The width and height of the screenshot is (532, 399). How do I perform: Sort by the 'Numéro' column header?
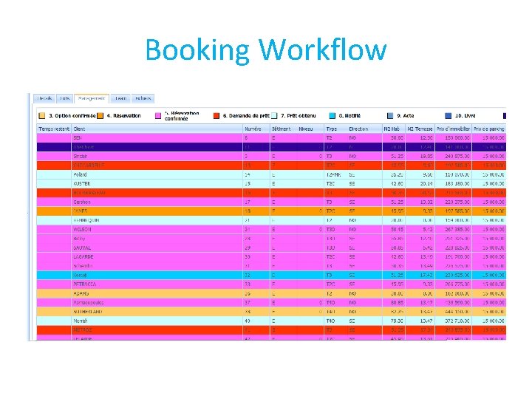256,129
